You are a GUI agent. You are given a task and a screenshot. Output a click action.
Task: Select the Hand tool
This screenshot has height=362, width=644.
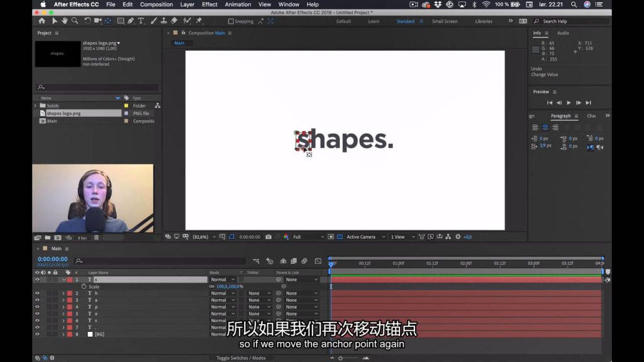point(65,21)
